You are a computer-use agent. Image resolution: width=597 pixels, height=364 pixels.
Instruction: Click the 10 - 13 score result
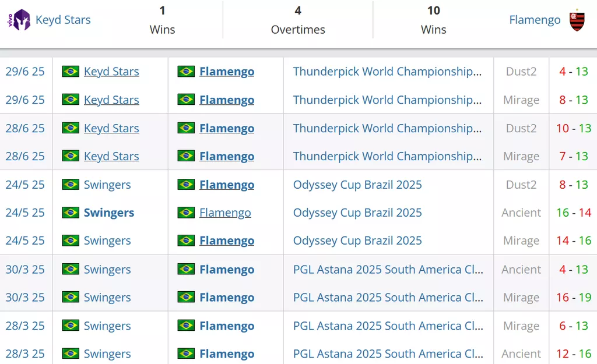pyautogui.click(x=574, y=128)
